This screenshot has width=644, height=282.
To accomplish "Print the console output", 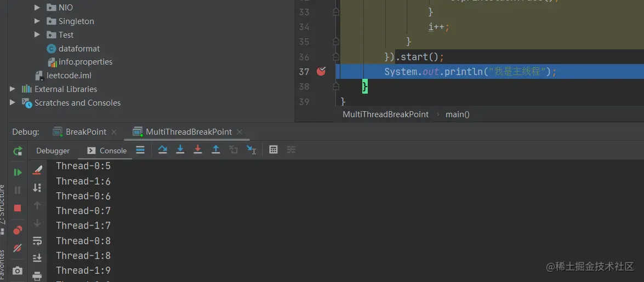I will click(37, 276).
